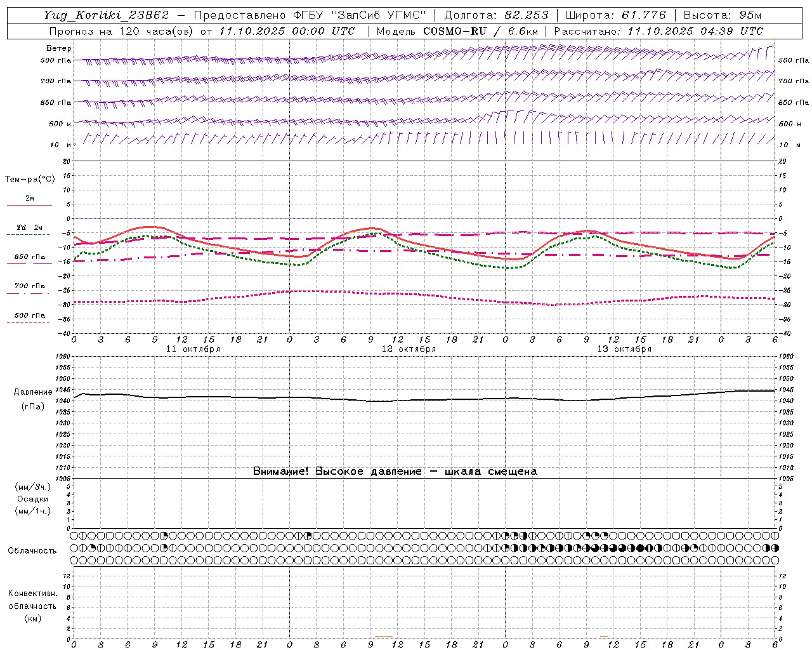Viewport: 812px width, 650px height.
Task: Click the Конвективн. panel label
Action: pos(32,594)
